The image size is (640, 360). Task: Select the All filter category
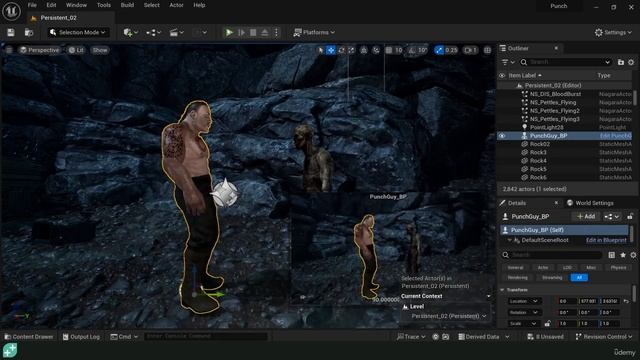click(x=579, y=278)
